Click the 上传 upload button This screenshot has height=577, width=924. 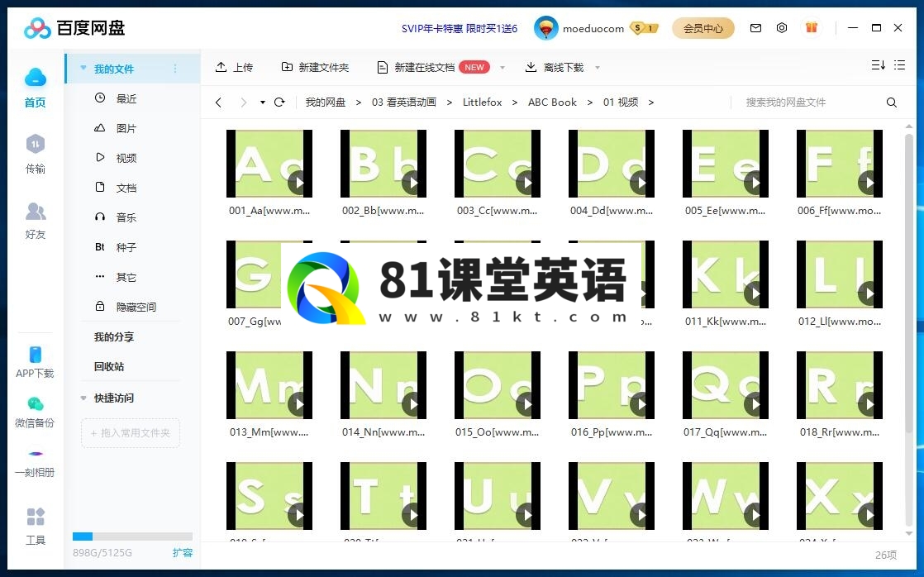235,67
